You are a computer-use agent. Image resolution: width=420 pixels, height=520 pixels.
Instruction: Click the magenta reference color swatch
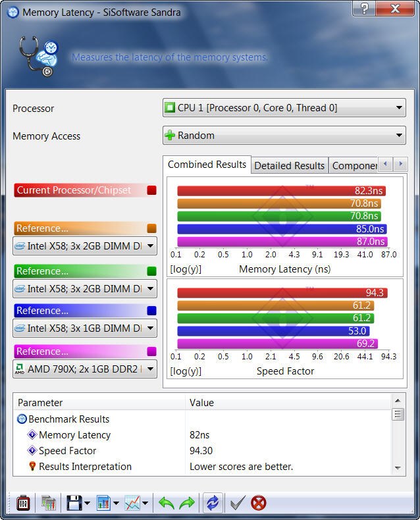(151, 351)
